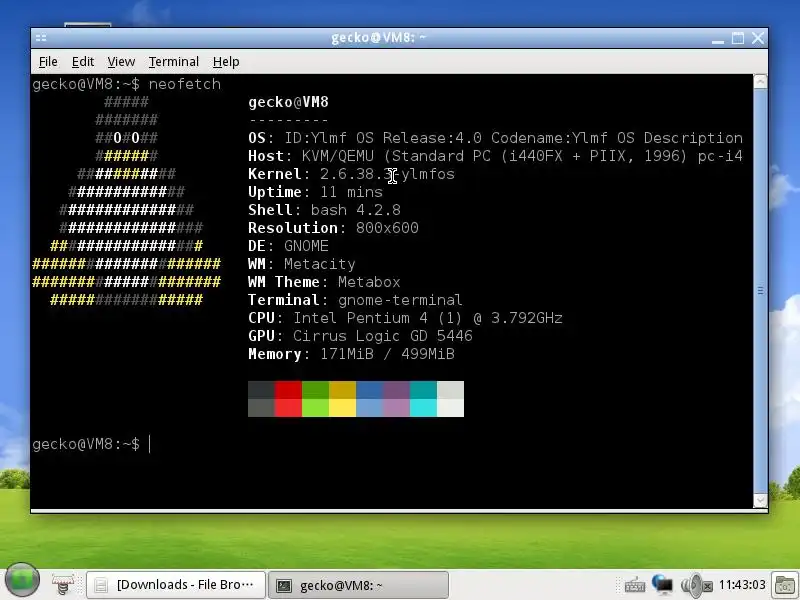This screenshot has width=800, height=600.
Task: Minimize the terminal window
Action: (718, 39)
